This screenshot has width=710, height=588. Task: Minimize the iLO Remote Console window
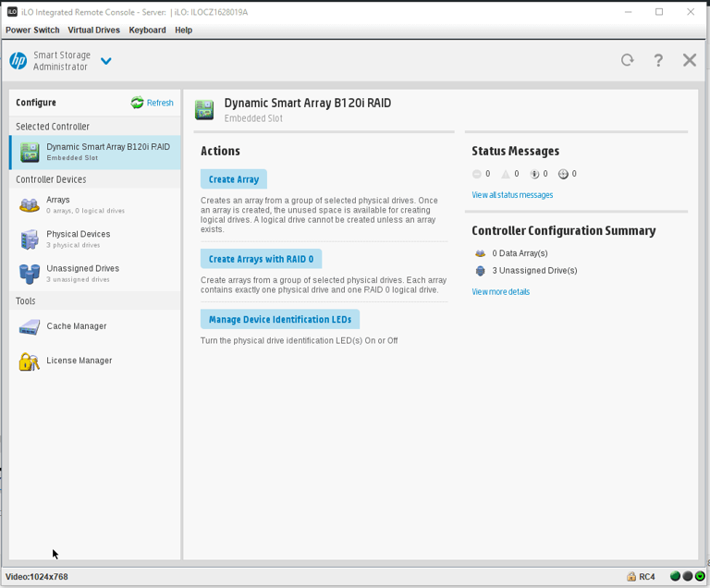tap(628, 12)
